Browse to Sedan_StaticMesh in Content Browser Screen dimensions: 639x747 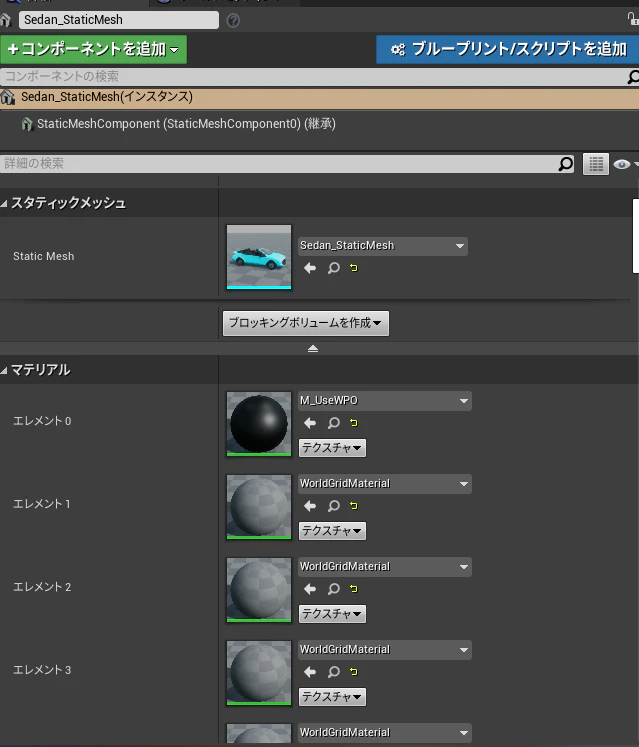pos(334,268)
